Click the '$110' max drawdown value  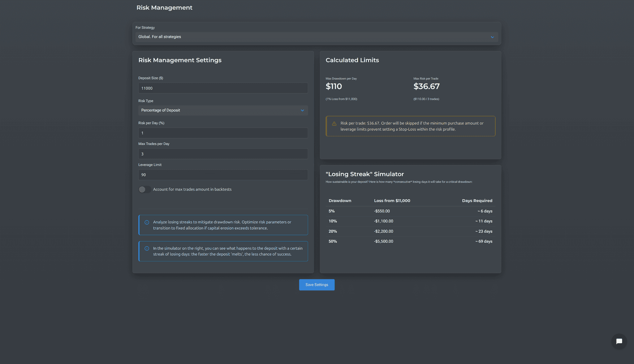point(334,86)
